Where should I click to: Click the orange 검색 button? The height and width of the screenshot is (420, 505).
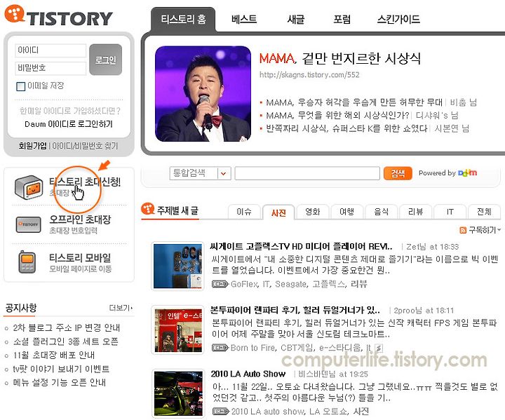coord(398,173)
